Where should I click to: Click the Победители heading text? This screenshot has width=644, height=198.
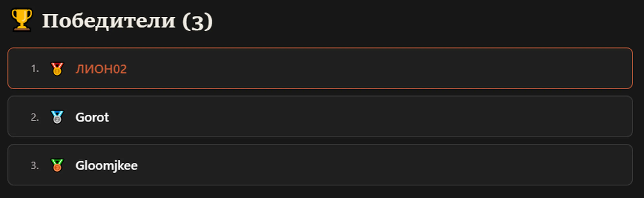(109, 21)
